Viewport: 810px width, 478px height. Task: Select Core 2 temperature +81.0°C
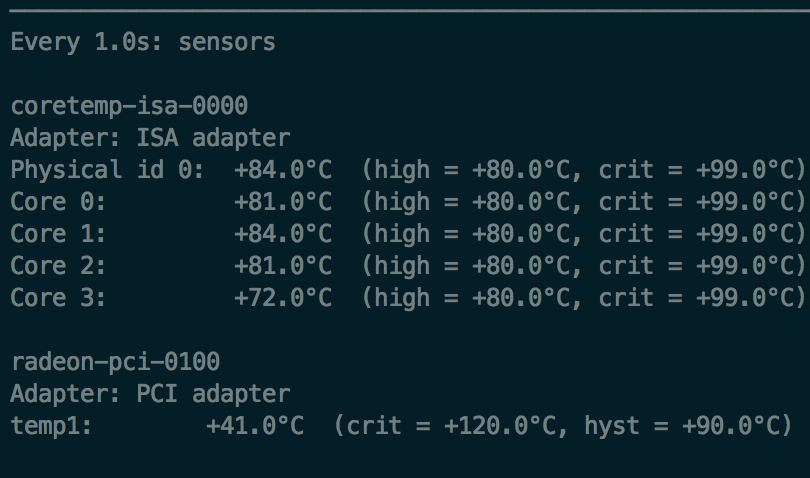(283, 266)
